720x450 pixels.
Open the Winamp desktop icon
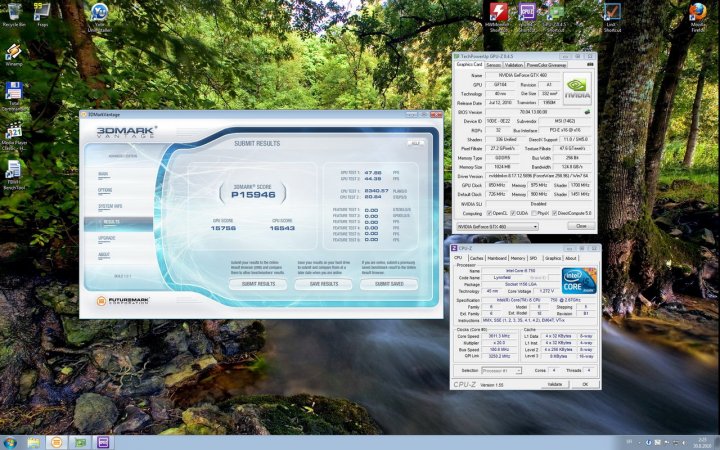tap(14, 55)
